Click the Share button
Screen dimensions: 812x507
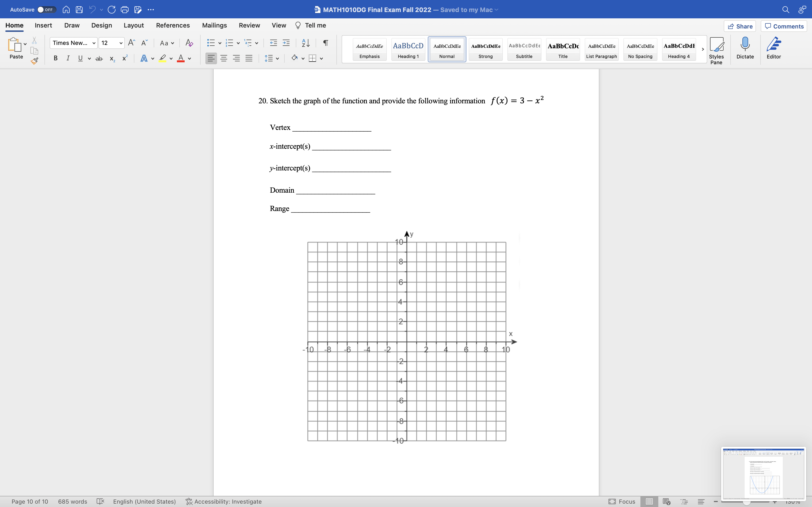click(740, 26)
